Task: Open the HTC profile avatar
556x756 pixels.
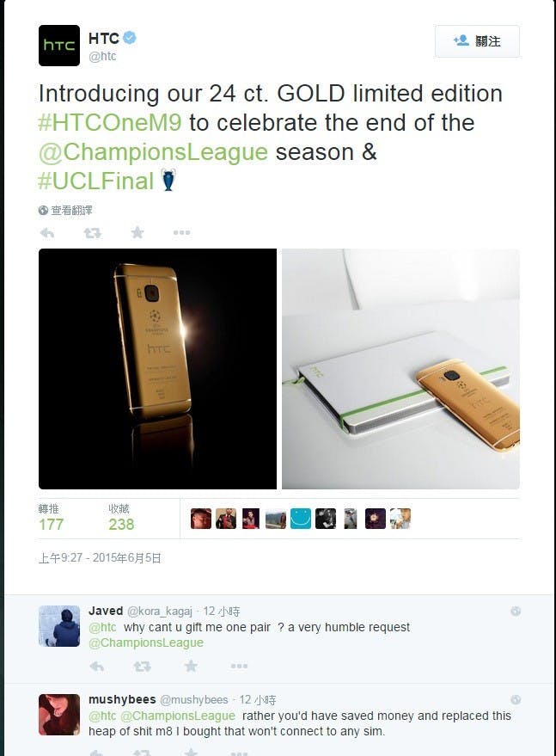Action: tap(59, 46)
